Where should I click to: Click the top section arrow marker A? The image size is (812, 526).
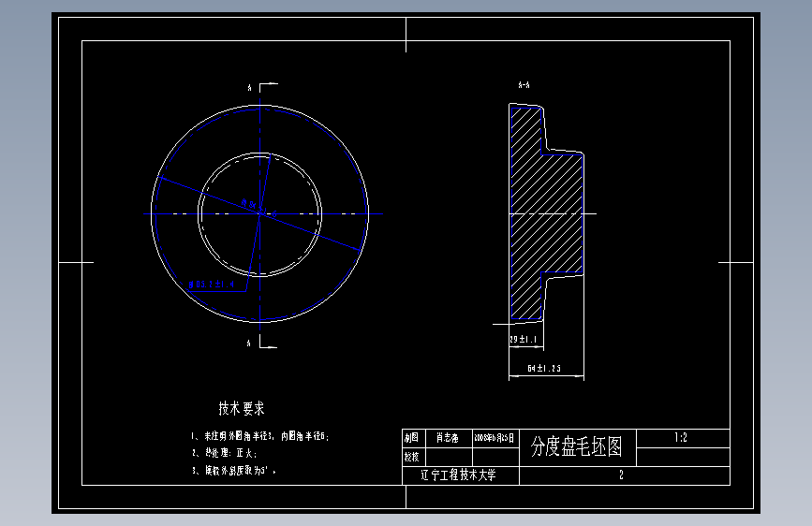(249, 88)
